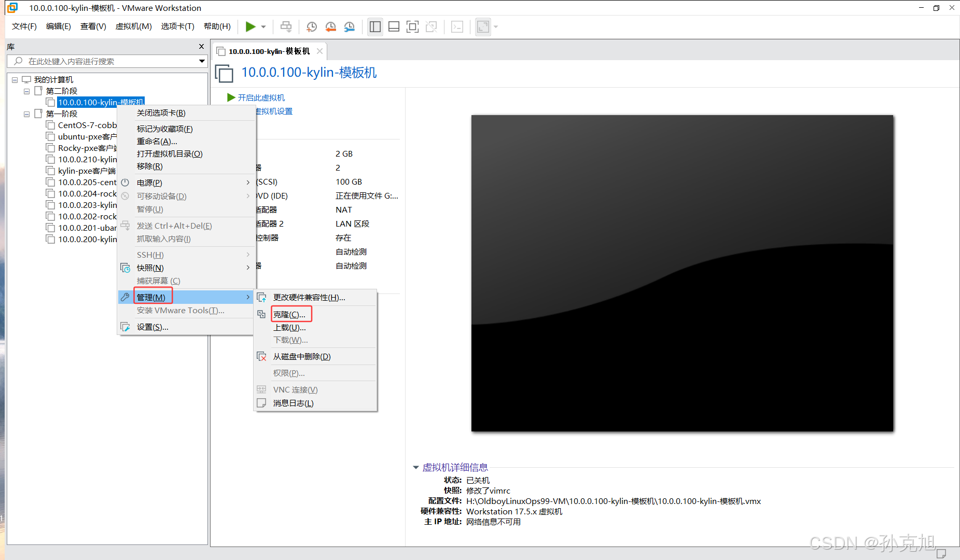Choose 关闭选项卡(B) from context menu
Image resolution: width=960 pixels, height=560 pixels.
(161, 113)
